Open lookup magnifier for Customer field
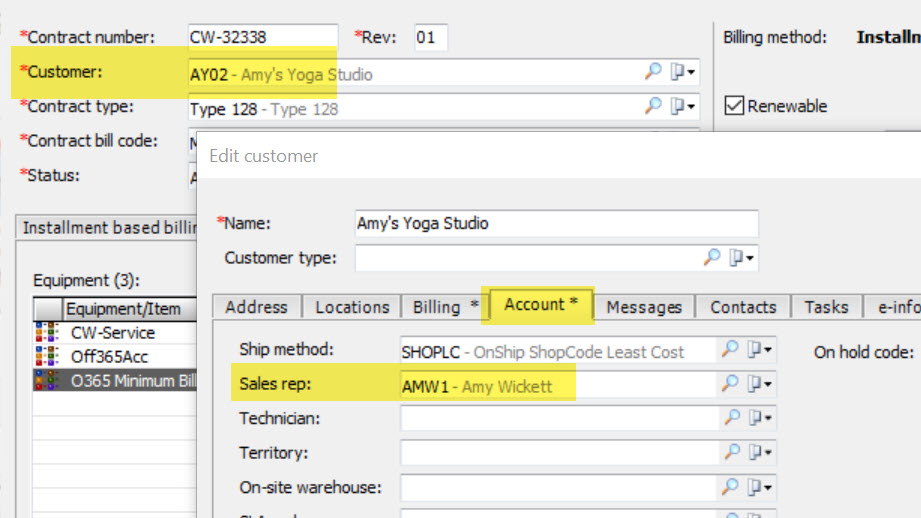921x518 pixels. (x=653, y=72)
